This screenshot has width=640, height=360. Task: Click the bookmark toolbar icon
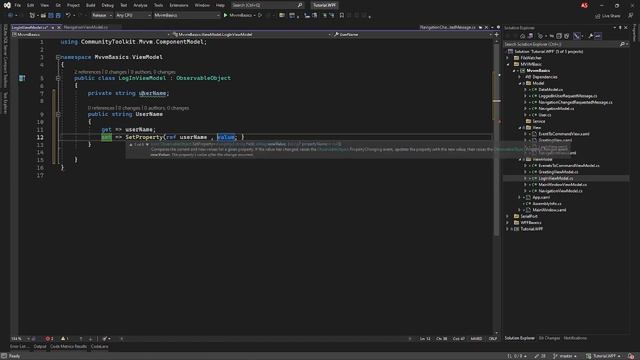(x=342, y=16)
